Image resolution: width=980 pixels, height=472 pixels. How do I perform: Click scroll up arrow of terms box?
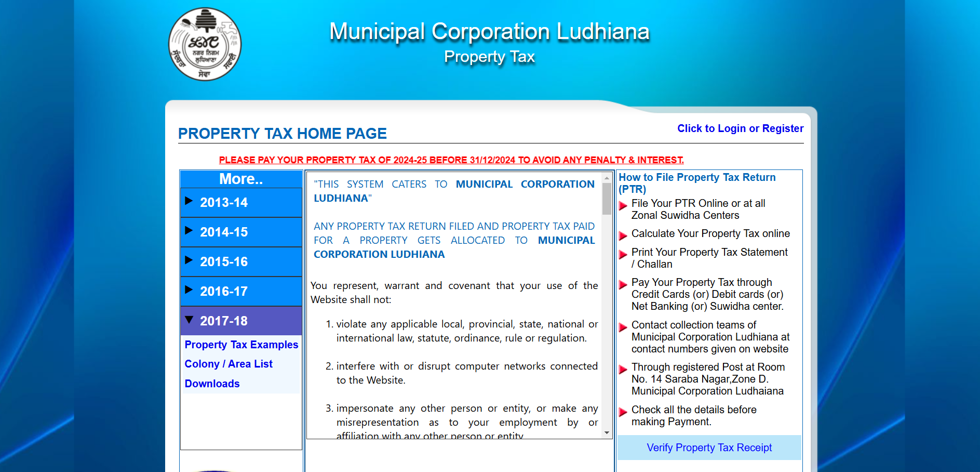(607, 178)
